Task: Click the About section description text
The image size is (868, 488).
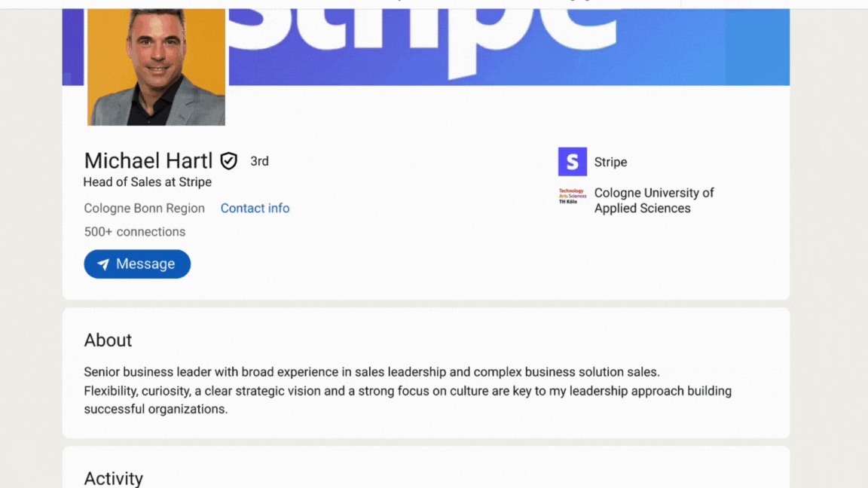Action: coord(407,390)
